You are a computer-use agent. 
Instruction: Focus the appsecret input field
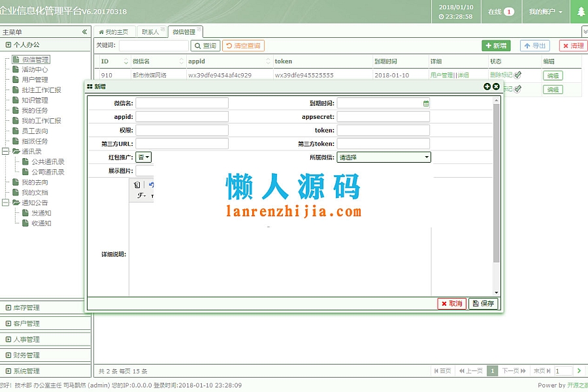[384, 117]
